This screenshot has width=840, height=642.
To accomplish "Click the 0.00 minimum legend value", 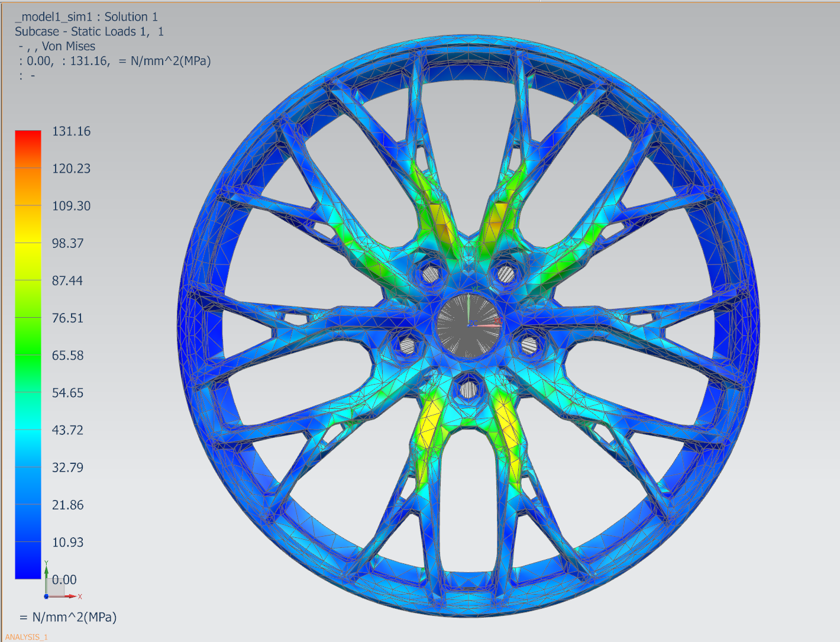I will [x=64, y=580].
